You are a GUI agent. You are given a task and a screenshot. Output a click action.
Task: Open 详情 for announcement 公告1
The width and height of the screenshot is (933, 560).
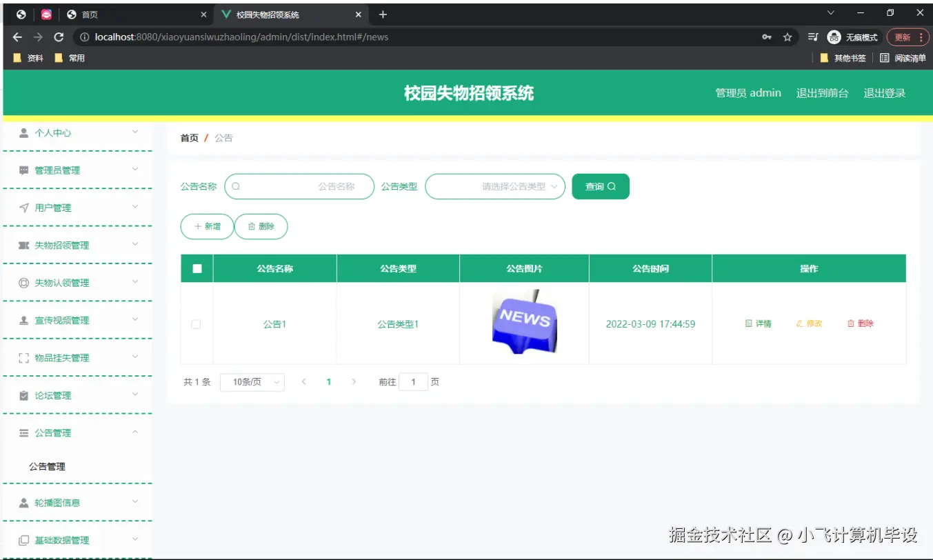[x=759, y=323]
